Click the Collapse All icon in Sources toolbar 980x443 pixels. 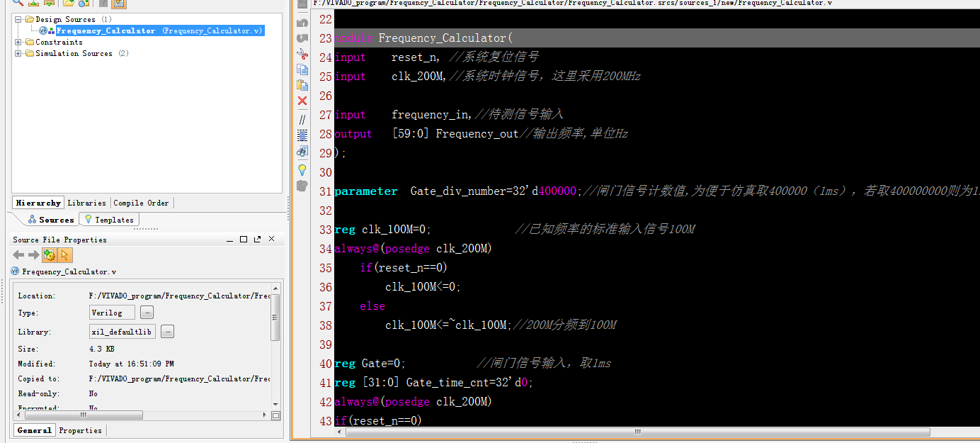coord(33,3)
